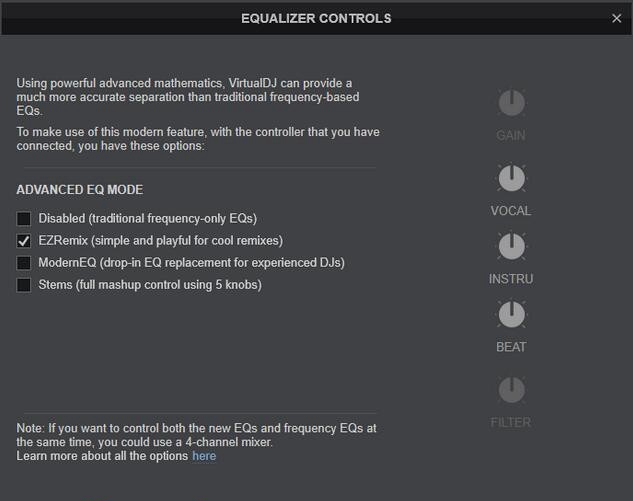This screenshot has width=633, height=501.
Task: Click the VOCAL knob
Action: 511,178
